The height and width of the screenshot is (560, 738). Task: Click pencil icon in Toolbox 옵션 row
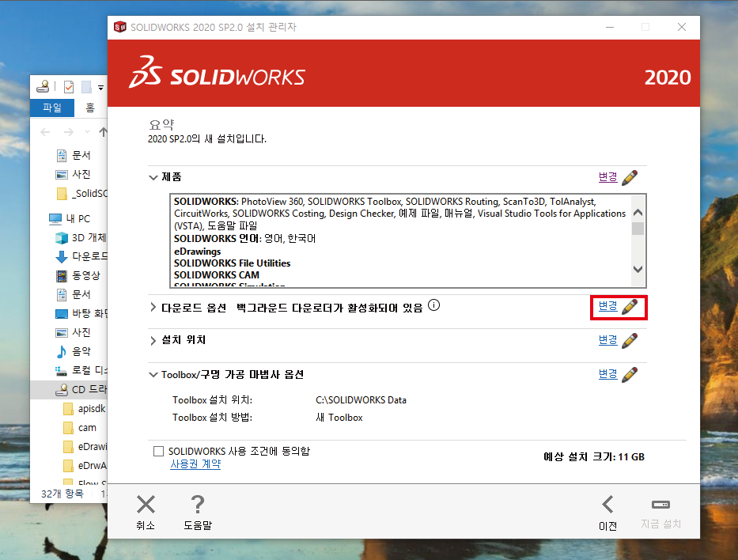630,374
